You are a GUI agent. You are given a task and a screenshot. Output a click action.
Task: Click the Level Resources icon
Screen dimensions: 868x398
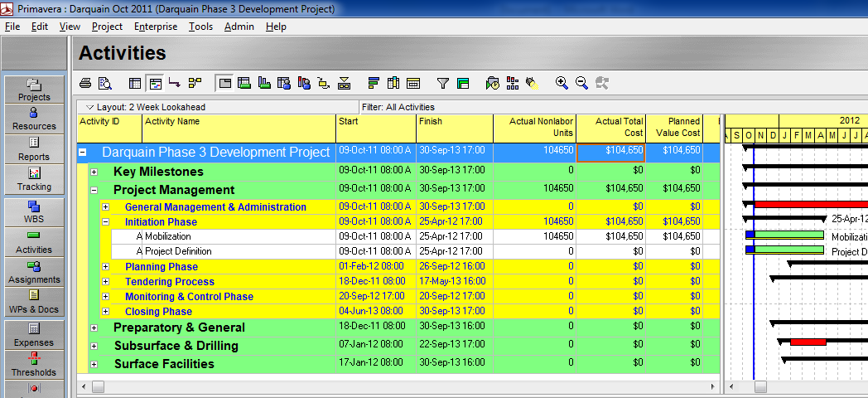pyautogui.click(x=513, y=83)
